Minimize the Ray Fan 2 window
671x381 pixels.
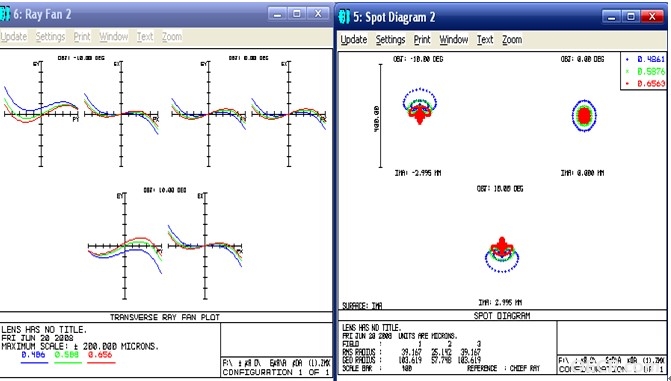click(x=277, y=14)
